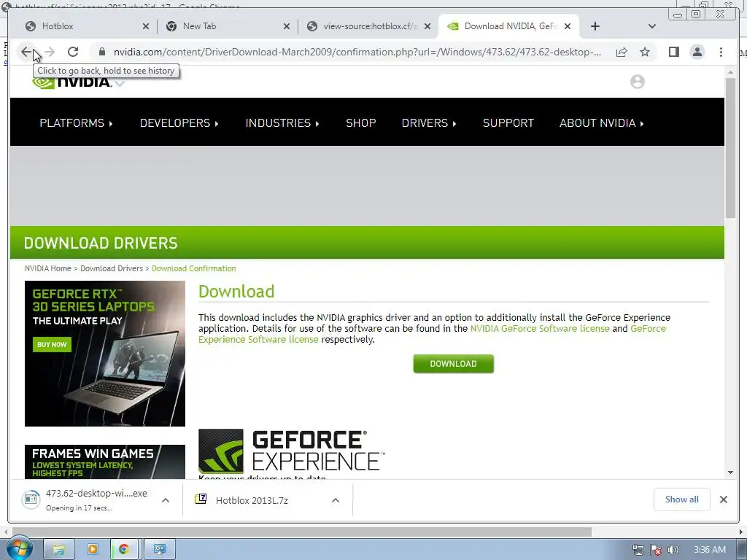The width and height of the screenshot is (747, 560).
Task: Click the GeForce Experience logo
Action: tap(291, 451)
